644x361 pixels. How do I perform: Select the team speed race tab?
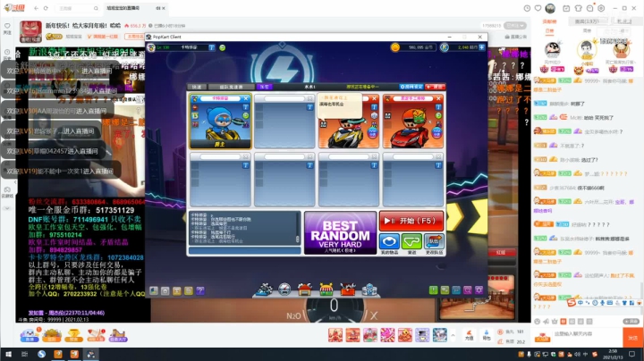[x=231, y=87]
